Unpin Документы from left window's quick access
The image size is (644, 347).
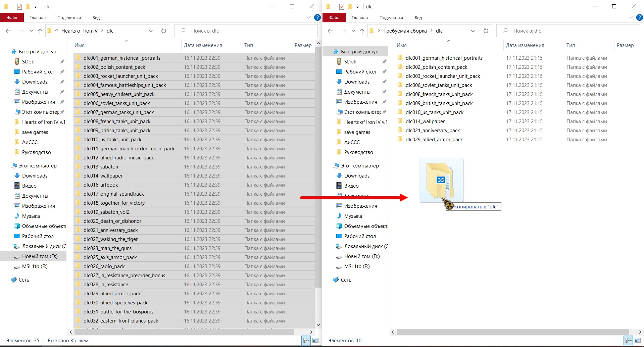tap(62, 92)
